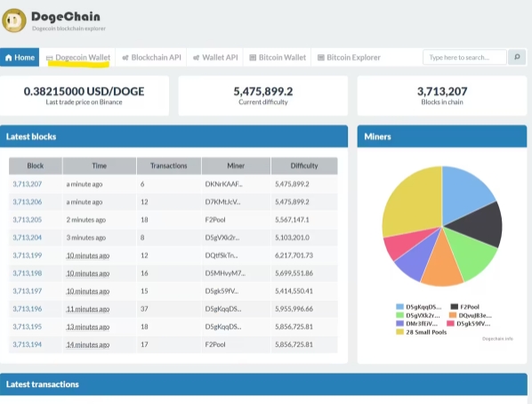Click miner D5MHvyM7.. in table
This screenshot has width=532, height=404.
point(225,273)
